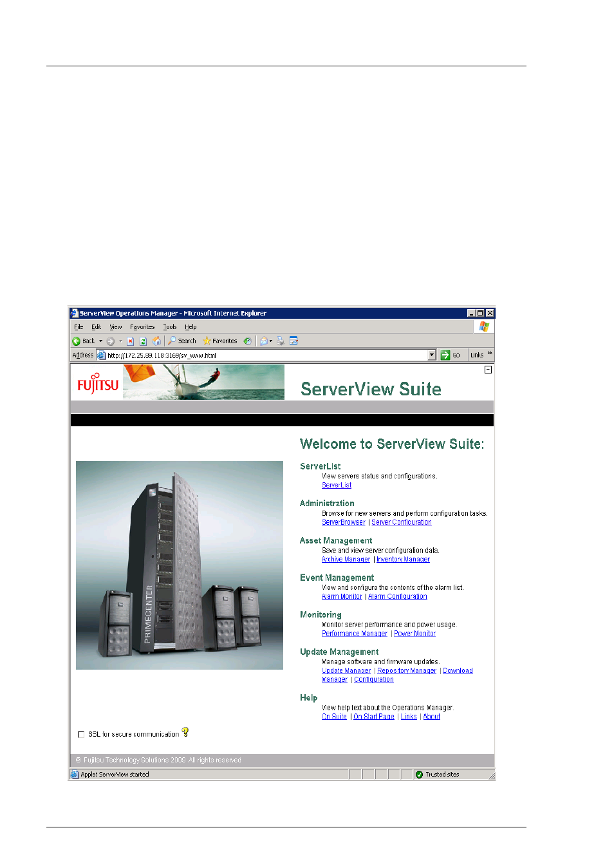Click the sailing banner image
614x868 pixels.
[x=203, y=382]
